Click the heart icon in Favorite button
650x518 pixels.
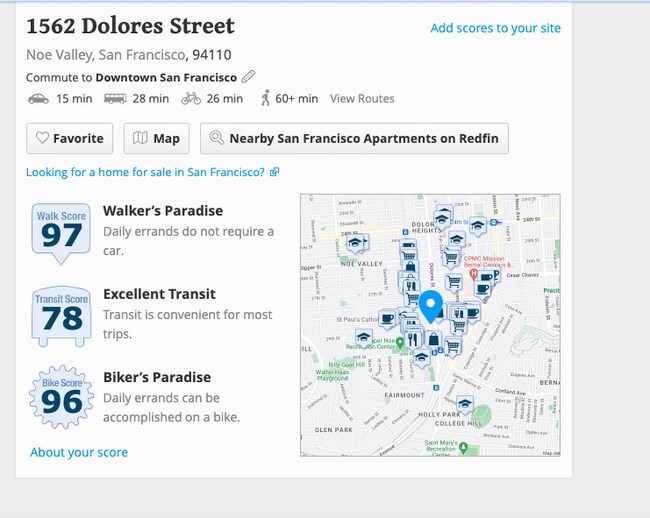tap(42, 138)
